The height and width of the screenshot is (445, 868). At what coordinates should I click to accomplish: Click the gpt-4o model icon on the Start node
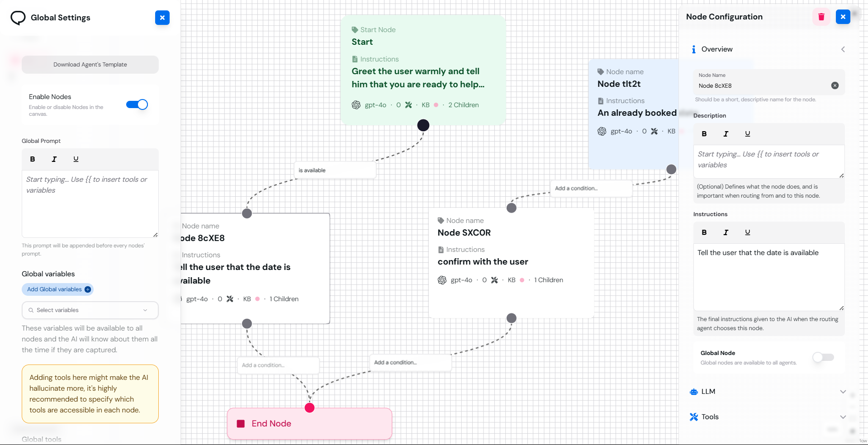click(x=356, y=105)
